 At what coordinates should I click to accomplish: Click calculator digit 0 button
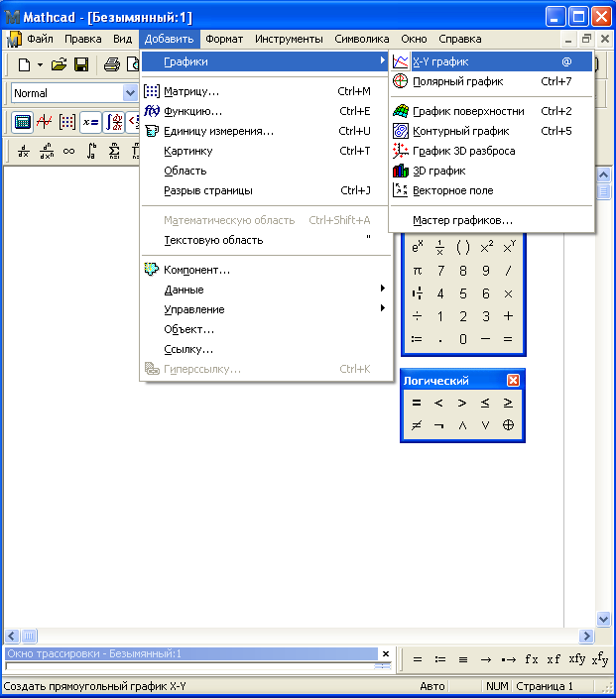[463, 339]
